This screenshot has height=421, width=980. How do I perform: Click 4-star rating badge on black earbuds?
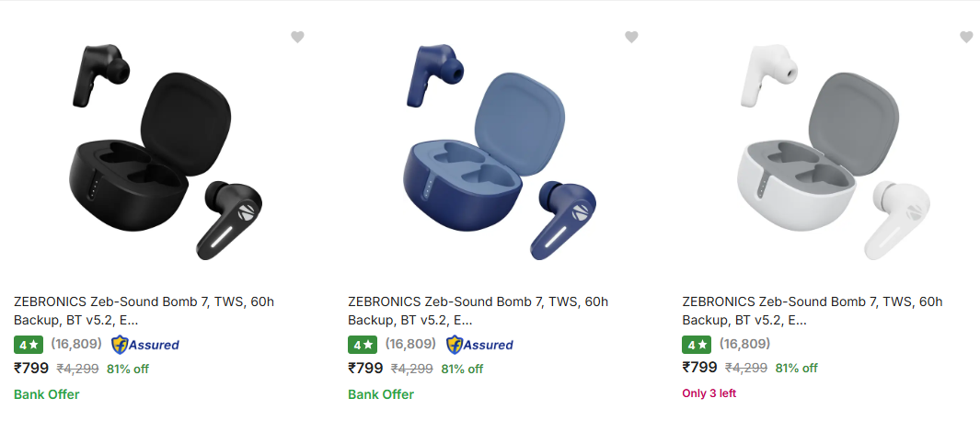pos(28,345)
